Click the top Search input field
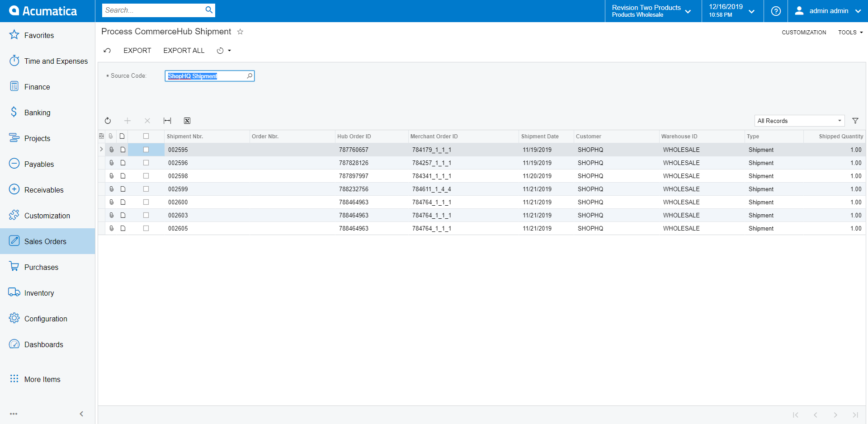868x424 pixels. (153, 10)
